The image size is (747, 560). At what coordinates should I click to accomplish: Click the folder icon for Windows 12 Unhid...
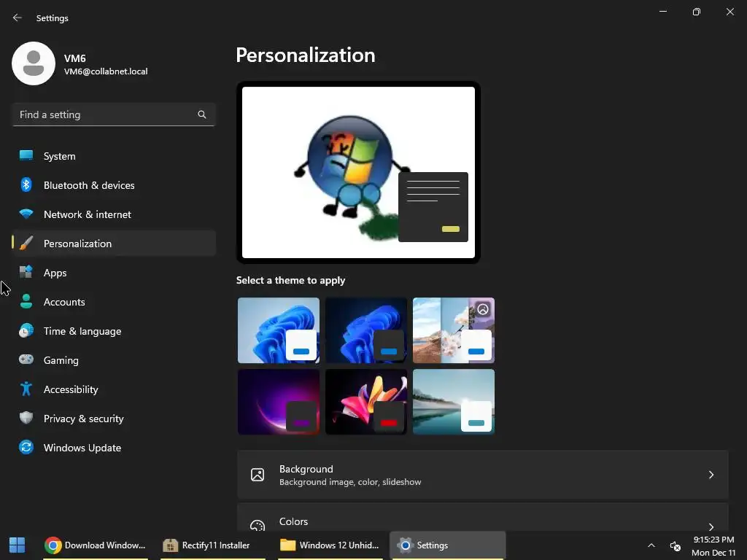(287, 545)
